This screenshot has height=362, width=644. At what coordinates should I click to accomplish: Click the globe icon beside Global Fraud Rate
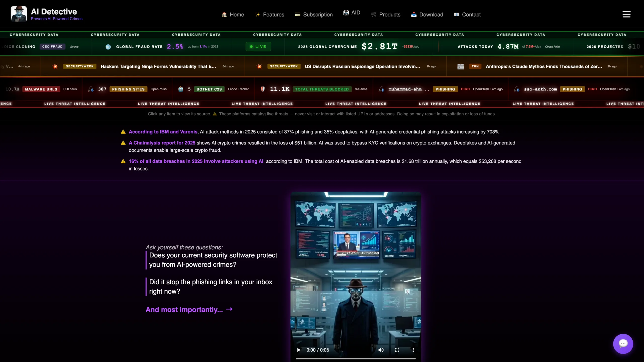pos(108,47)
